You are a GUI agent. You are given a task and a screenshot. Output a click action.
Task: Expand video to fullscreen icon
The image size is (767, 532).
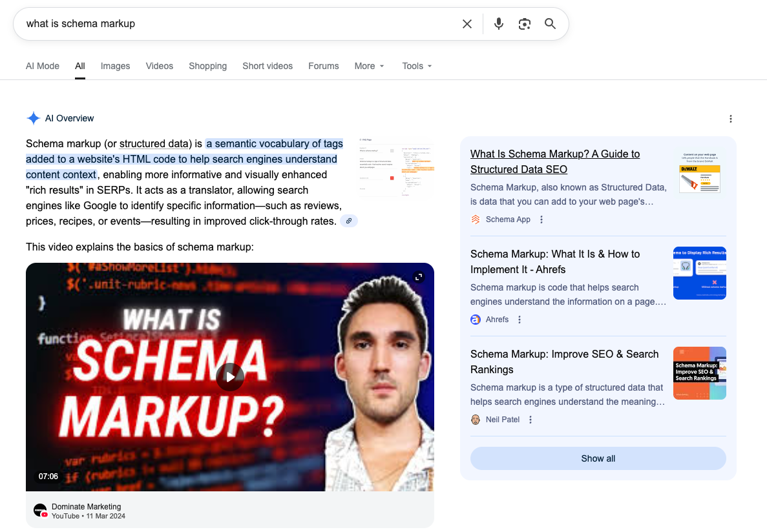pyautogui.click(x=419, y=277)
